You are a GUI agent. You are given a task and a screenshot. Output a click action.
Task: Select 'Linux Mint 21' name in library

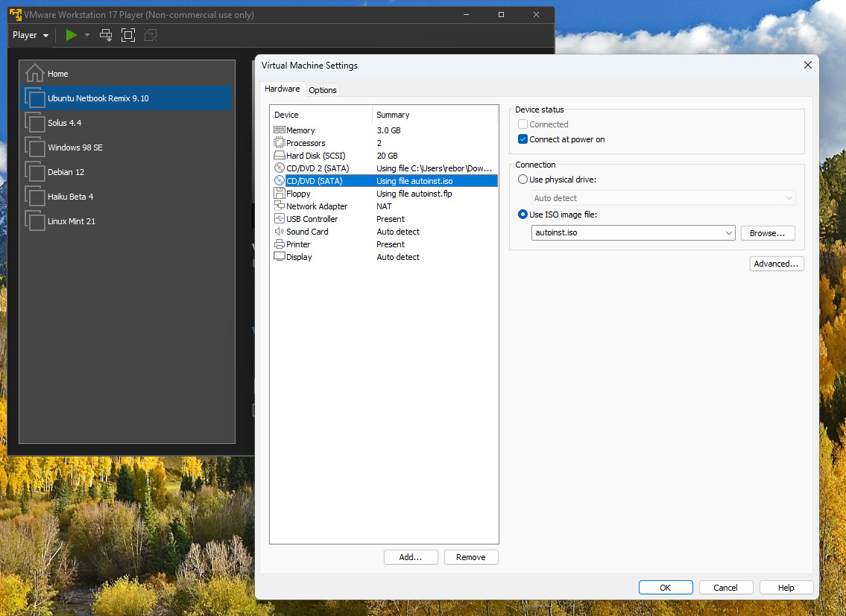coord(72,221)
